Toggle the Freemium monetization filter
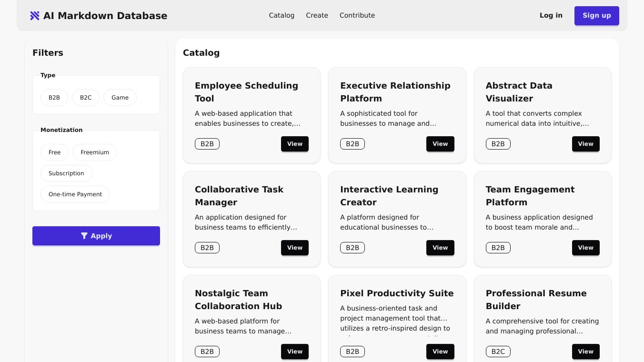644x362 pixels. (x=95, y=152)
